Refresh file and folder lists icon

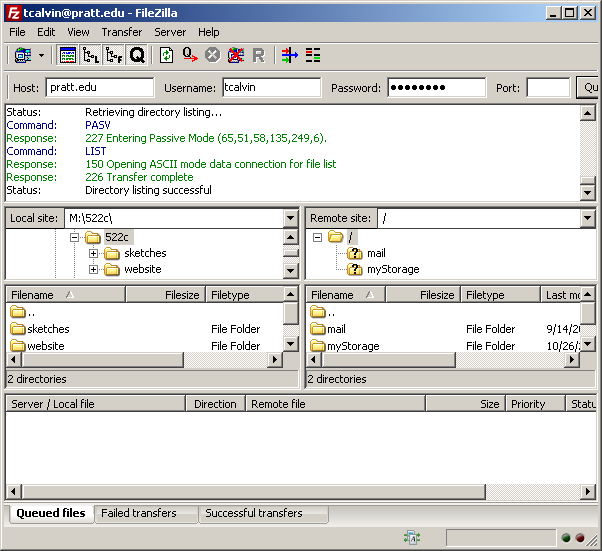pyautogui.click(x=166, y=56)
